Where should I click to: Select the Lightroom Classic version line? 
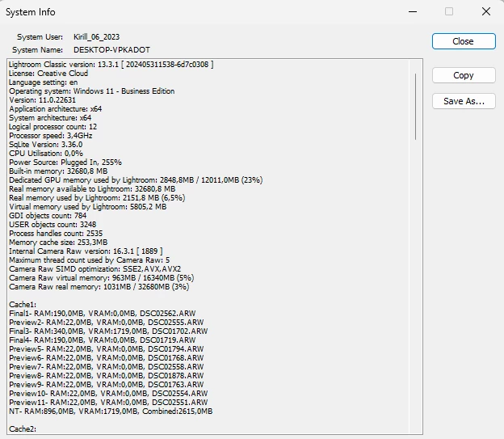click(111, 65)
